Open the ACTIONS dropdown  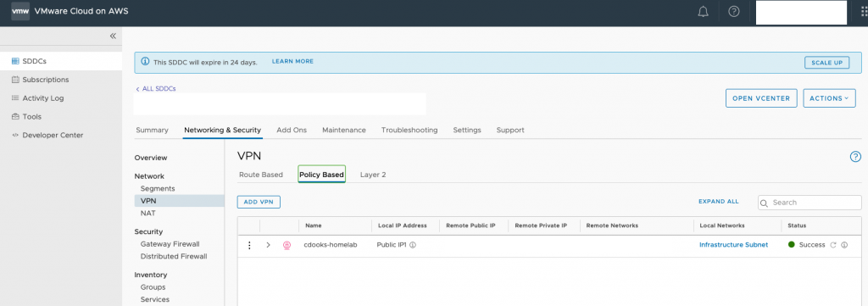[829, 98]
